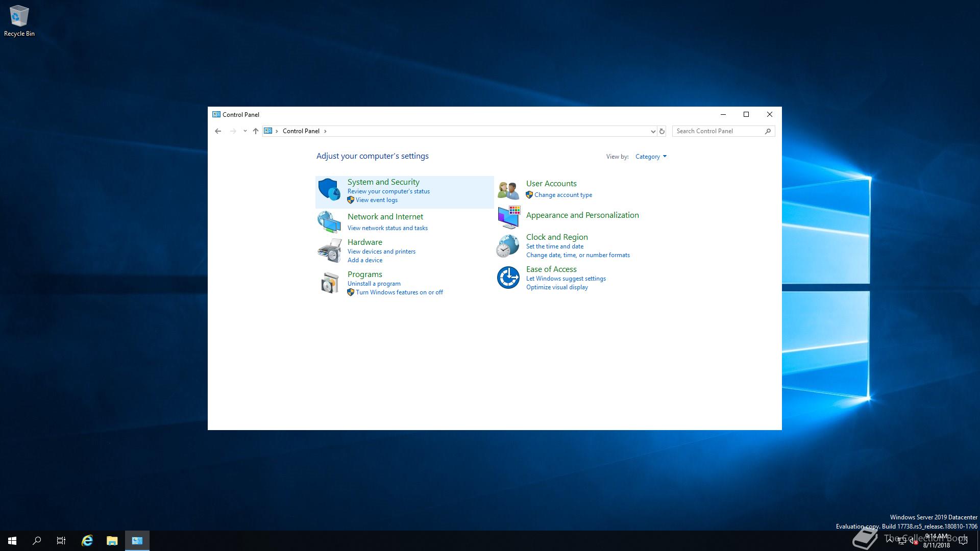
Task: Refresh the Control Panel view
Action: 662,131
